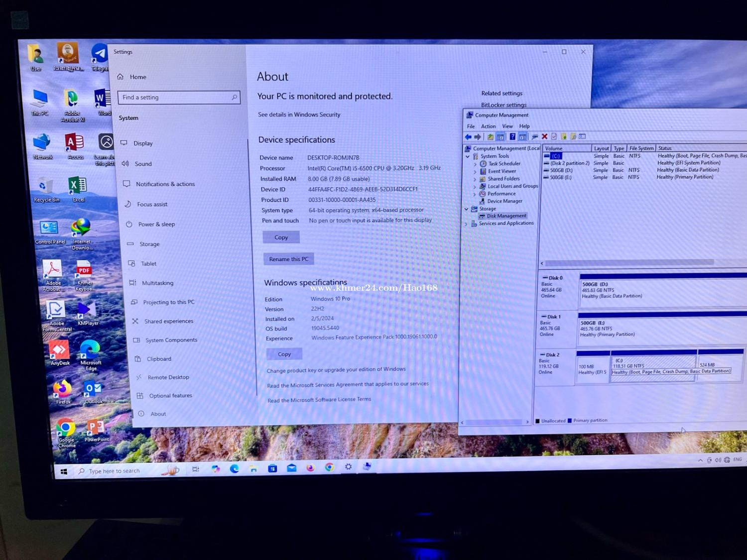Show hidden icons in system tray
The width and height of the screenshot is (747, 560).
coord(700,460)
